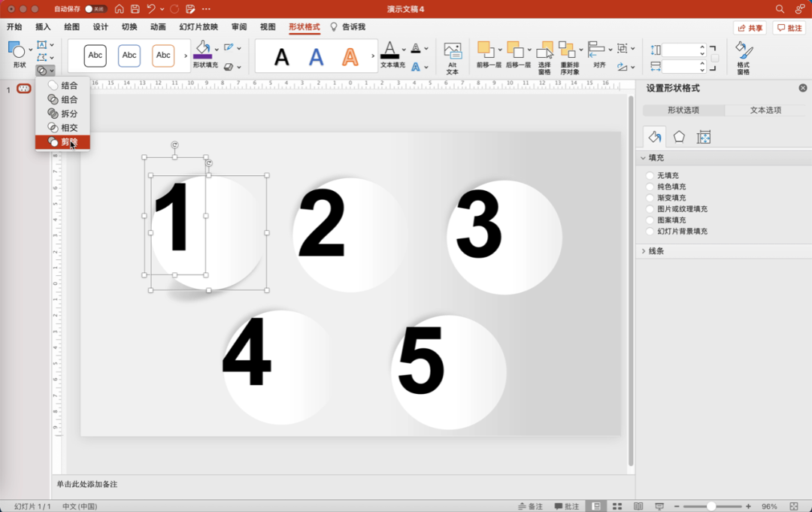The height and width of the screenshot is (512, 812).
Task: Click the rotate objects icon
Action: [623, 67]
